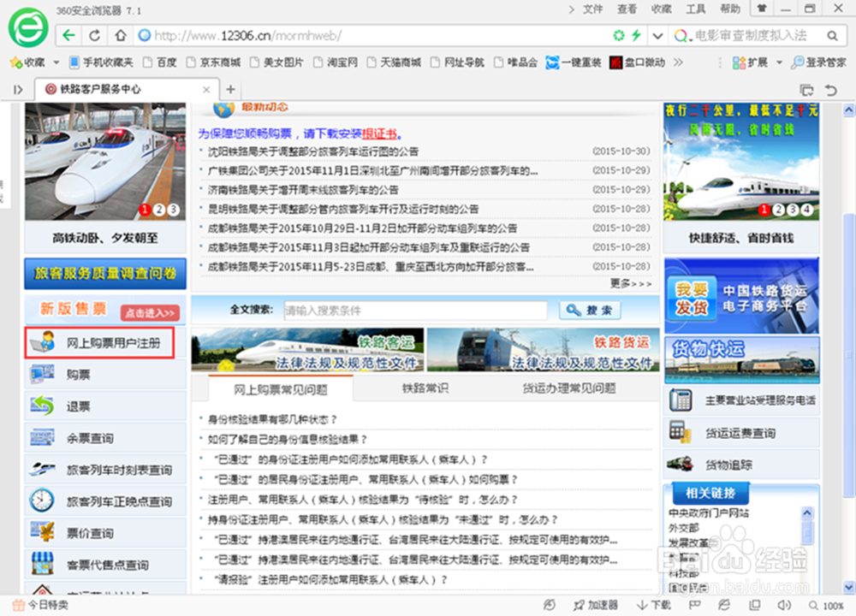This screenshot has height=616, width=856.
Task: Select the 票价查询 fare inquiry icon
Action: (43, 532)
